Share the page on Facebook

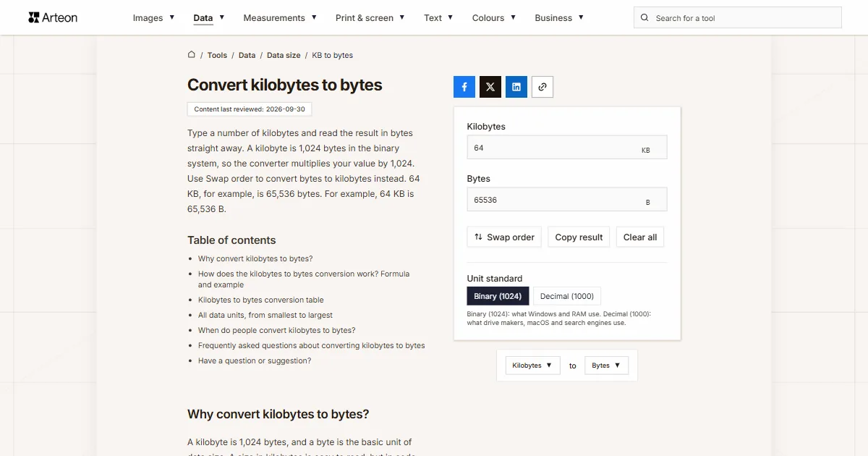(464, 87)
